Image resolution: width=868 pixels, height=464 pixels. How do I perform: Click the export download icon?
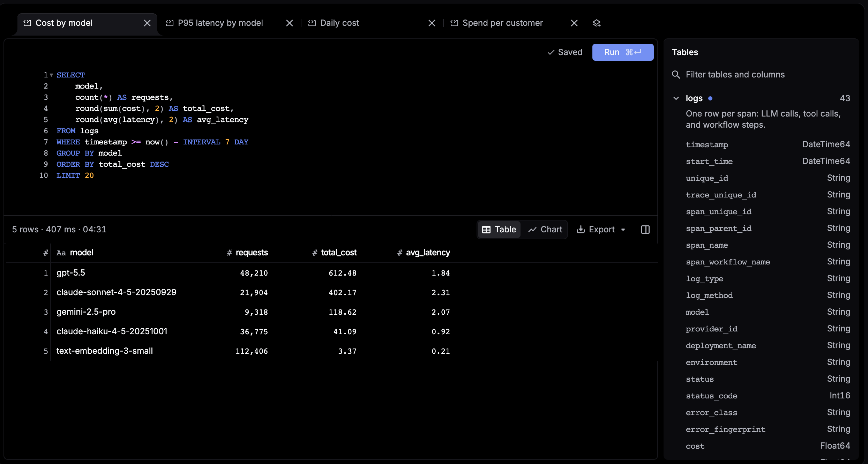(581, 229)
